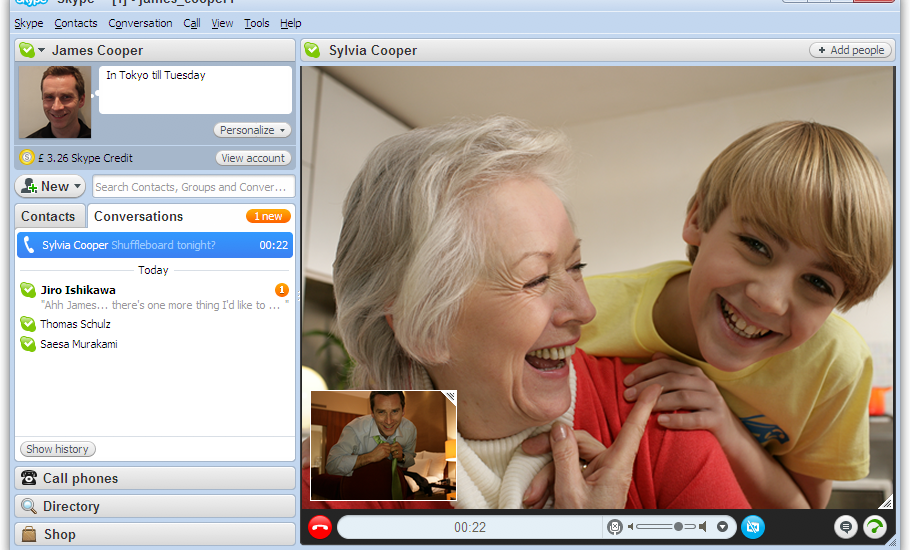Turn off my video with the blue camera button
The height and width of the screenshot is (550, 910).
tap(753, 527)
